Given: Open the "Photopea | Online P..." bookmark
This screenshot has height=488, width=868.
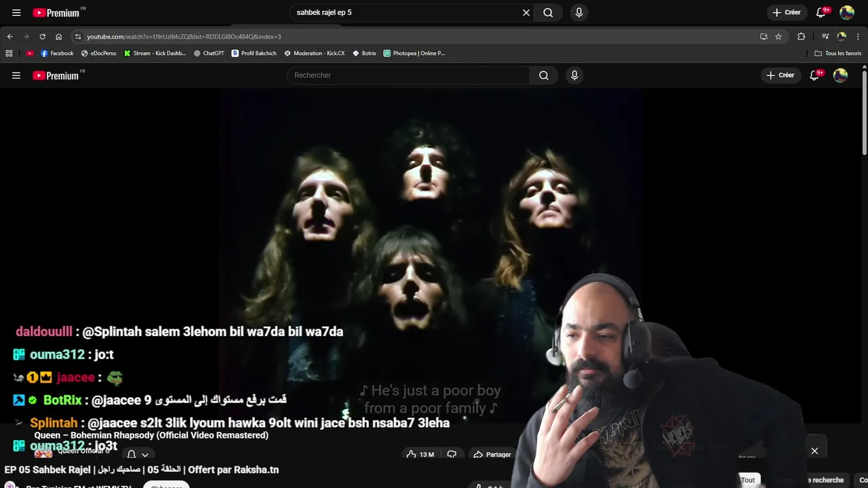Looking at the screenshot, I should (414, 53).
